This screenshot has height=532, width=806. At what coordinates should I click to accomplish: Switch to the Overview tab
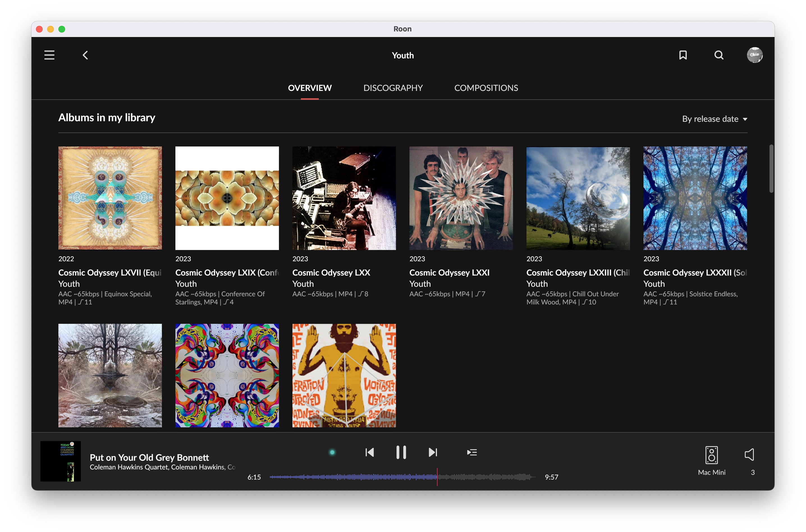(310, 88)
